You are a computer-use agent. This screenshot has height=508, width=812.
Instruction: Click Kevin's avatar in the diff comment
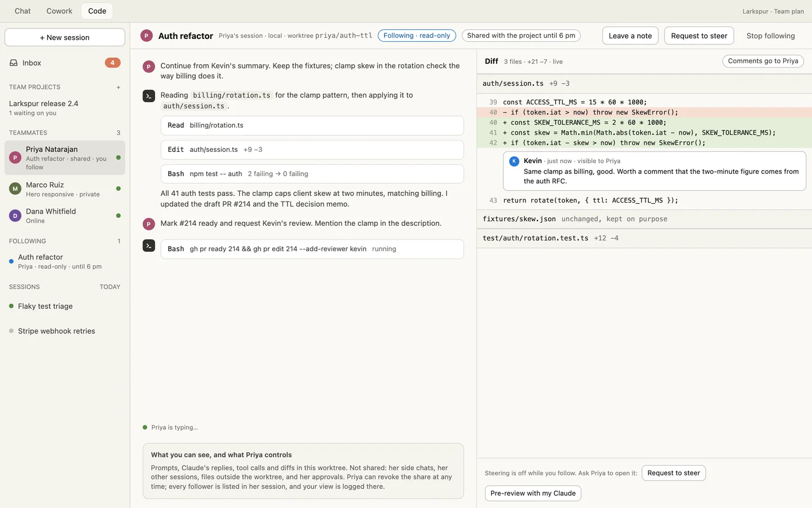[x=514, y=161]
